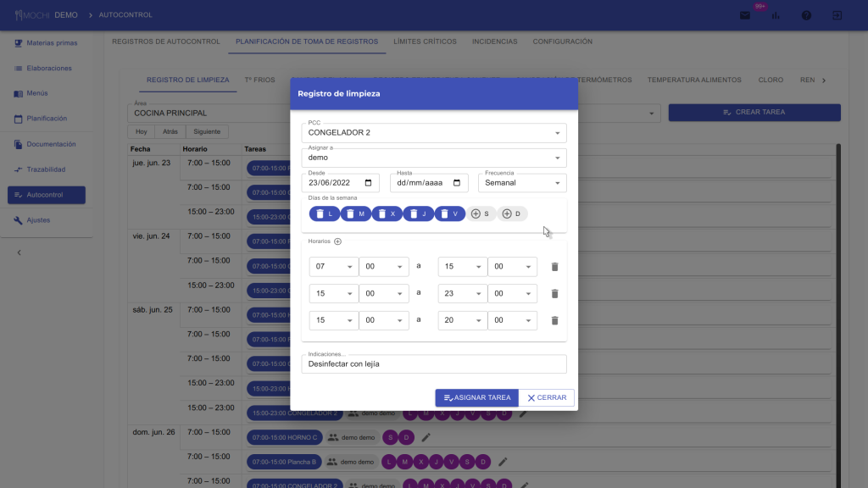Open the end-hour dropdown showing 23
The image size is (868, 488).
[x=462, y=294]
